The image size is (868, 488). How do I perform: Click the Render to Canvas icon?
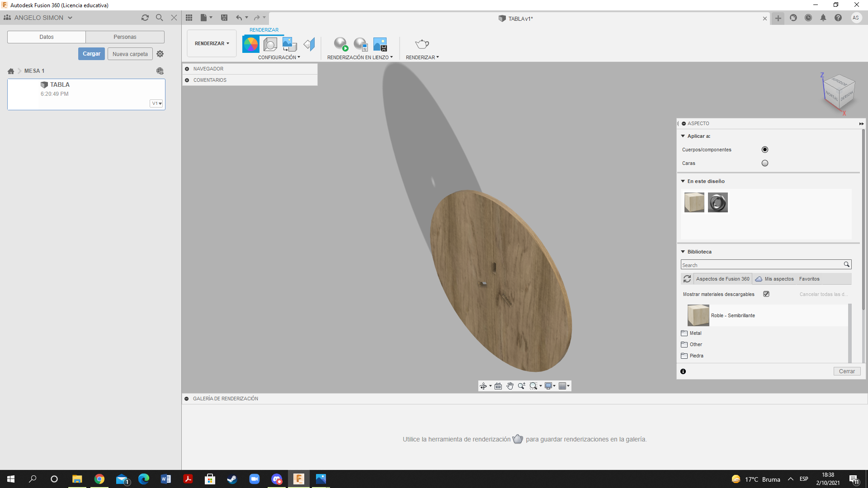[x=340, y=43]
